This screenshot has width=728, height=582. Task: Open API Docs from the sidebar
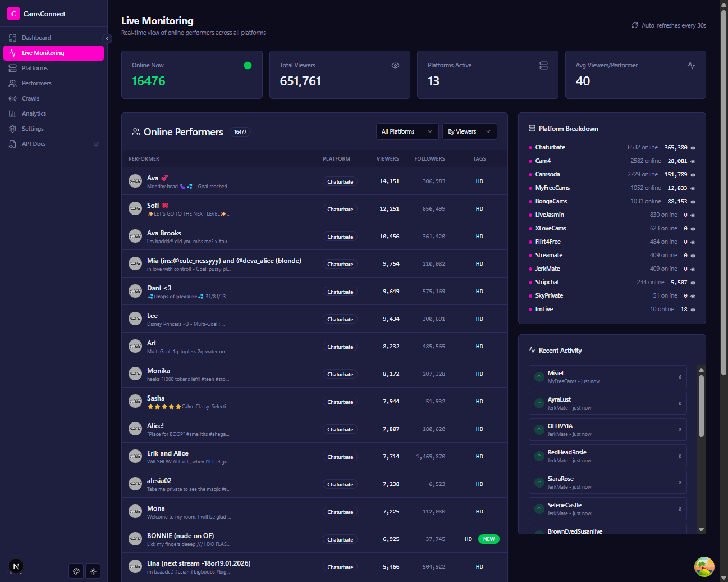(34, 143)
